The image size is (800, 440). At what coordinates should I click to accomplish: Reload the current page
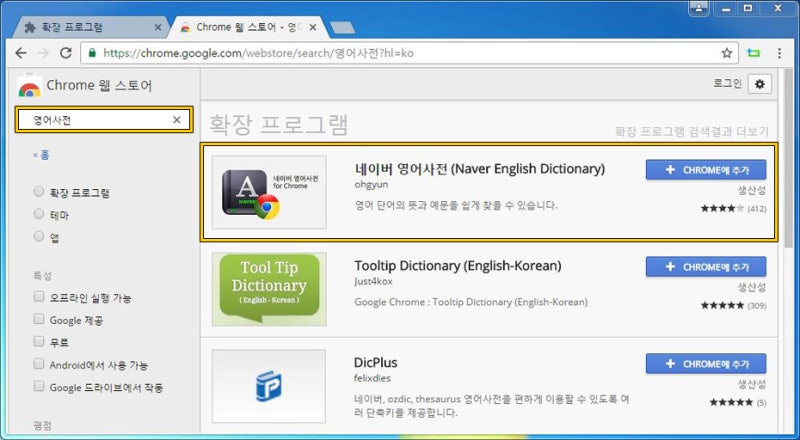(66, 53)
